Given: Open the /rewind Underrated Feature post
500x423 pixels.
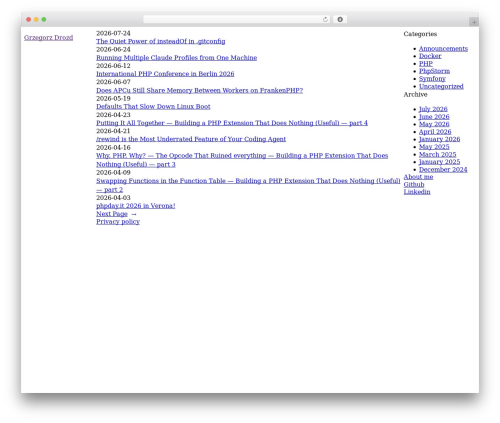Looking at the screenshot, I should (191, 139).
